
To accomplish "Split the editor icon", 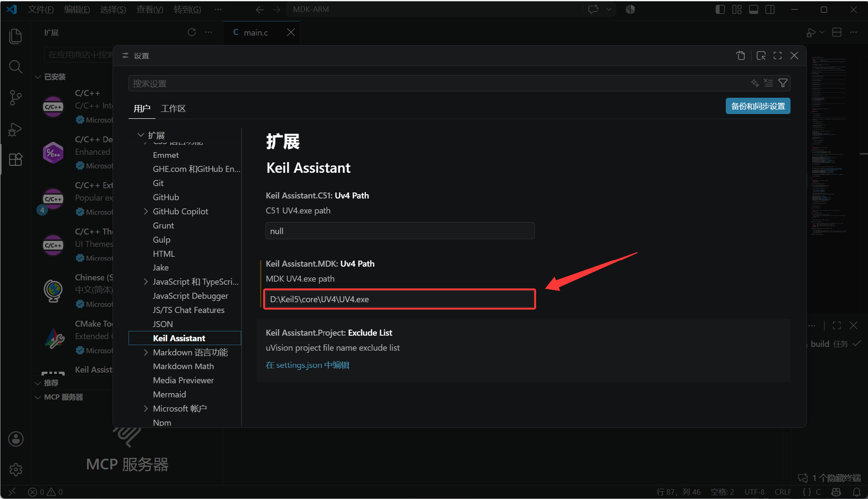I will coord(837,33).
